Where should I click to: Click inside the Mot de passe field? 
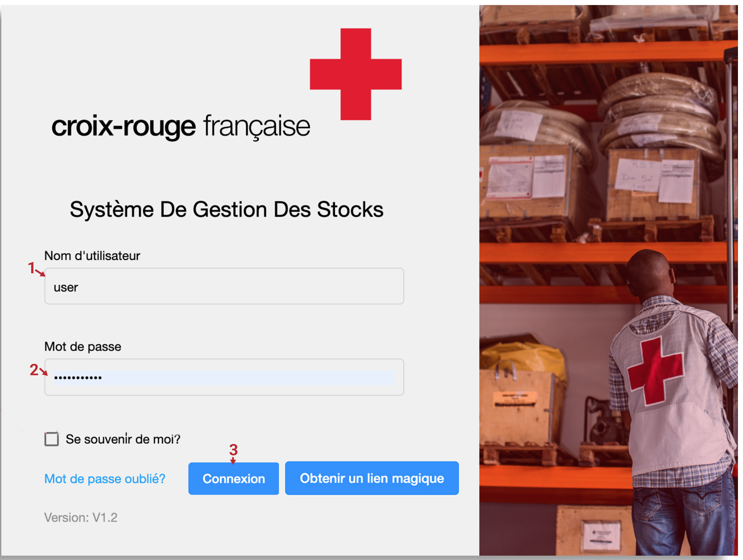[224, 377]
